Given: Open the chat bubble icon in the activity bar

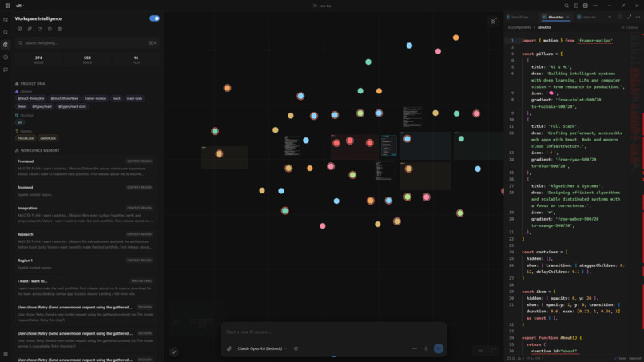Looking at the screenshot, I should tap(6, 70).
